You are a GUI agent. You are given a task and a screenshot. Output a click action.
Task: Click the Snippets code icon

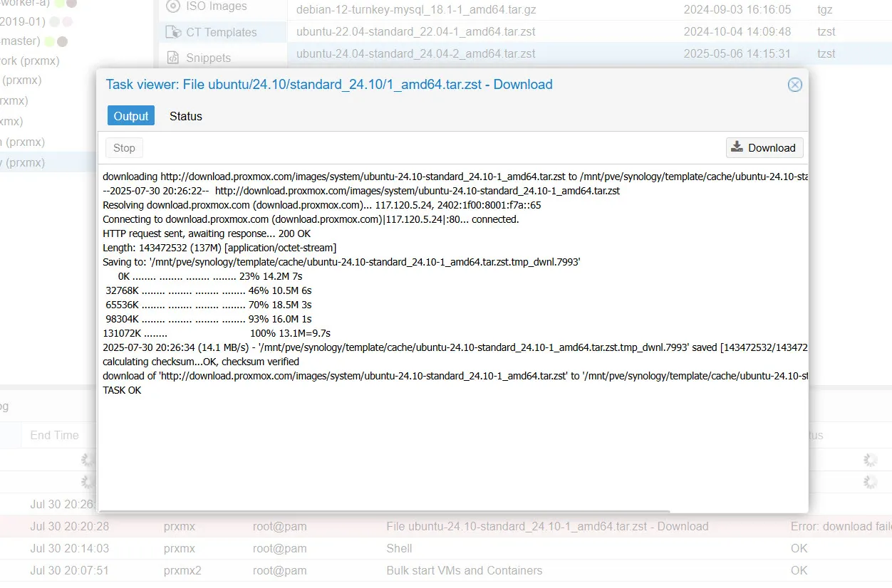pos(172,58)
